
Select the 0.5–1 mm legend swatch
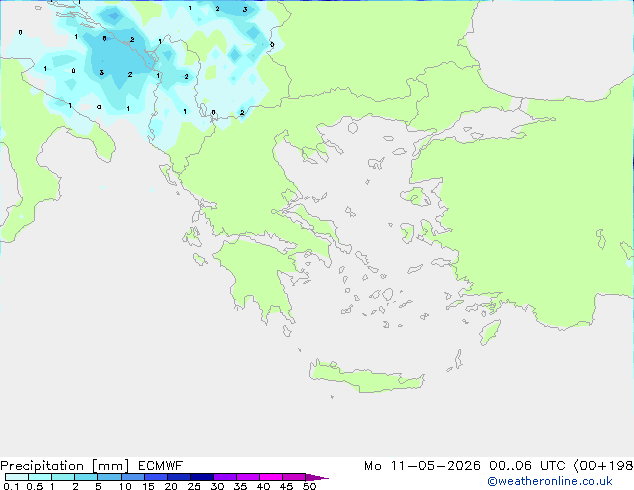40,477
